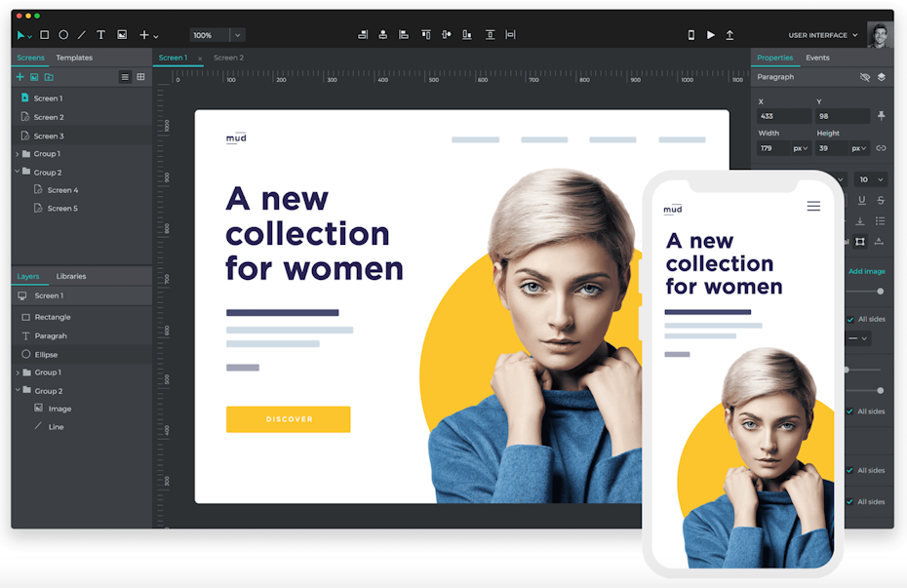Image resolution: width=907 pixels, height=588 pixels.
Task: Click the upload/share icon
Action: (730, 35)
